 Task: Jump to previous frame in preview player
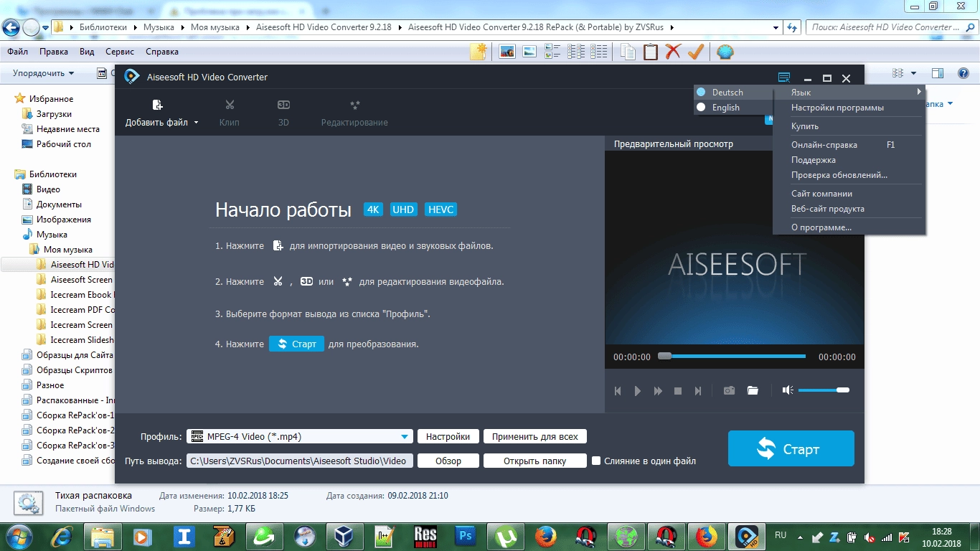coord(618,391)
